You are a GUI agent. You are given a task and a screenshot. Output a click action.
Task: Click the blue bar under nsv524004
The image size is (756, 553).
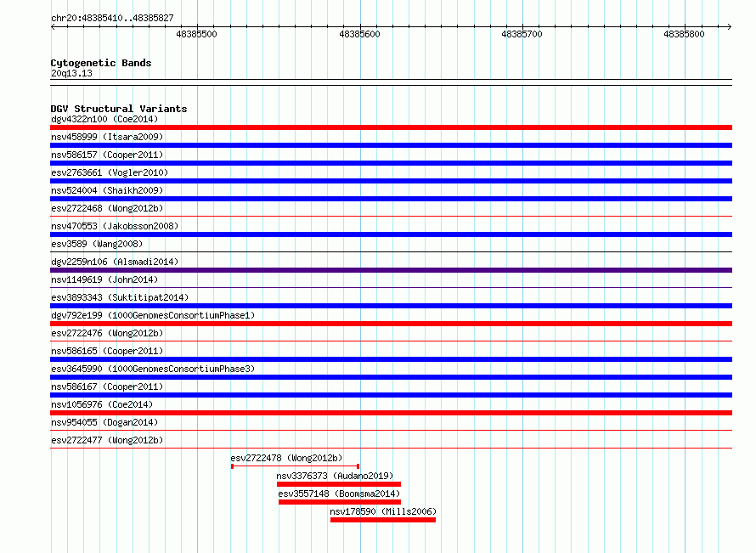tap(391, 199)
